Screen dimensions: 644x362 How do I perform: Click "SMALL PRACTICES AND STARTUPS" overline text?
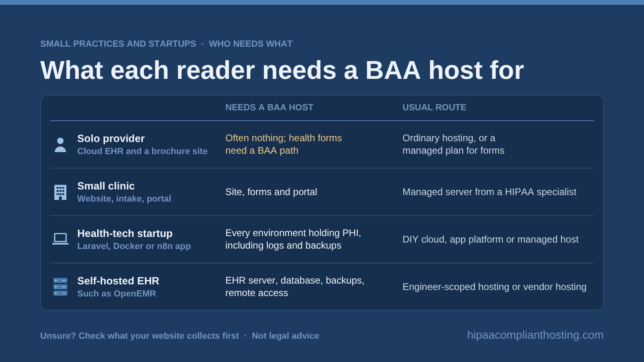(118, 44)
